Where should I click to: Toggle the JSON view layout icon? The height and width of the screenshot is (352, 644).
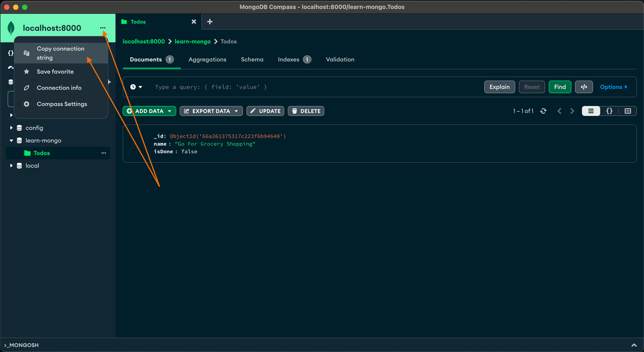(609, 111)
